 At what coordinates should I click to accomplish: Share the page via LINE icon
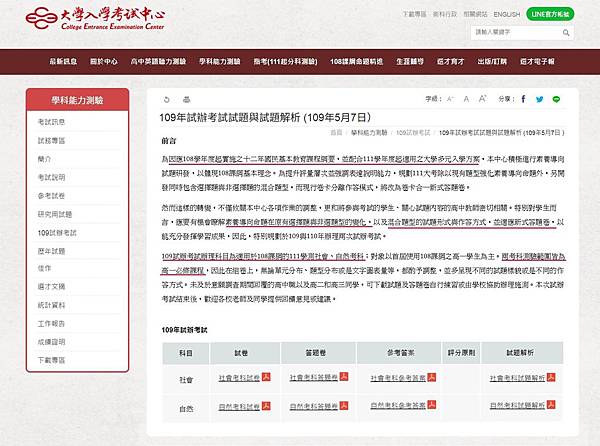pyautogui.click(x=556, y=99)
